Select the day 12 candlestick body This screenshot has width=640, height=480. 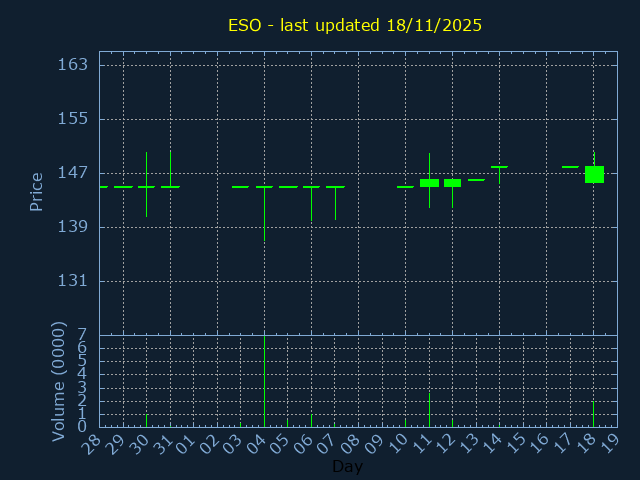pos(452,183)
